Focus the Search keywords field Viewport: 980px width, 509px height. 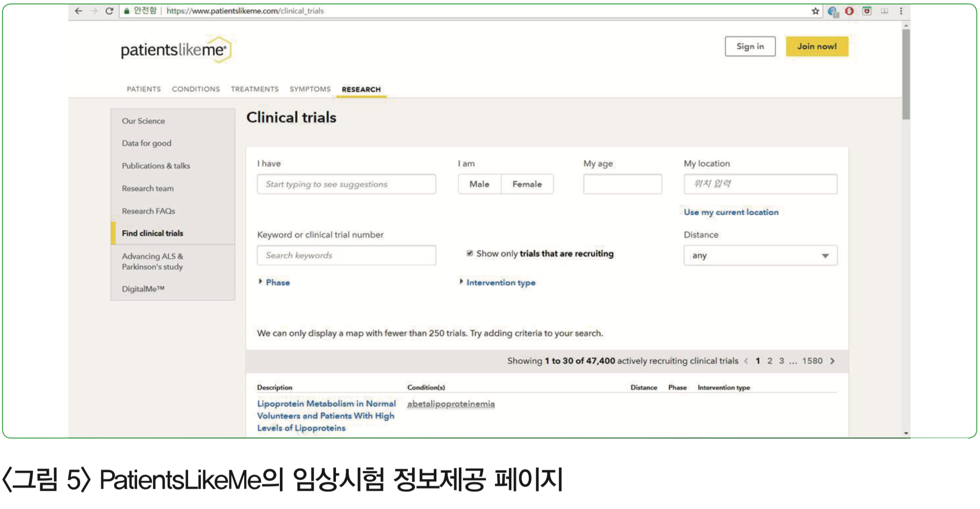(346, 256)
